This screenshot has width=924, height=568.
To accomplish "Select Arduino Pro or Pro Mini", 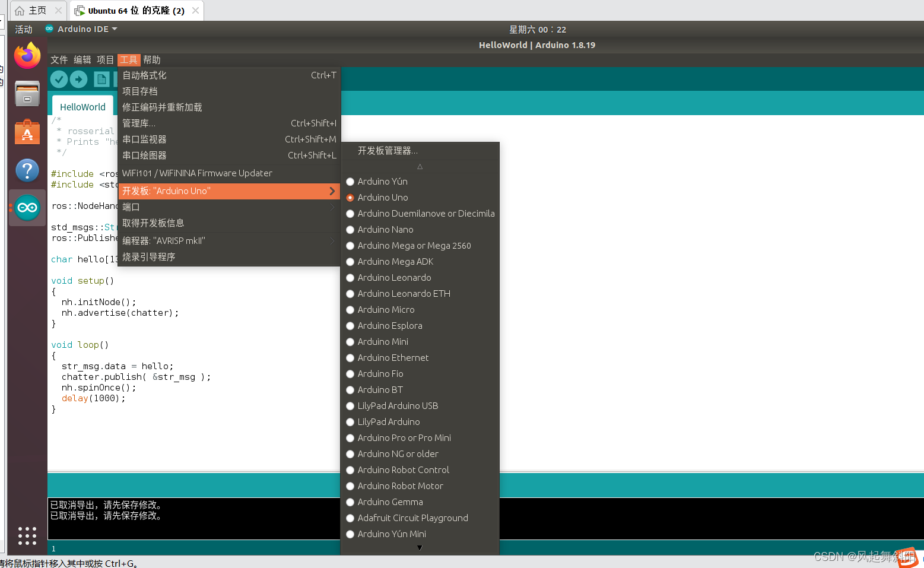I will 420,438.
